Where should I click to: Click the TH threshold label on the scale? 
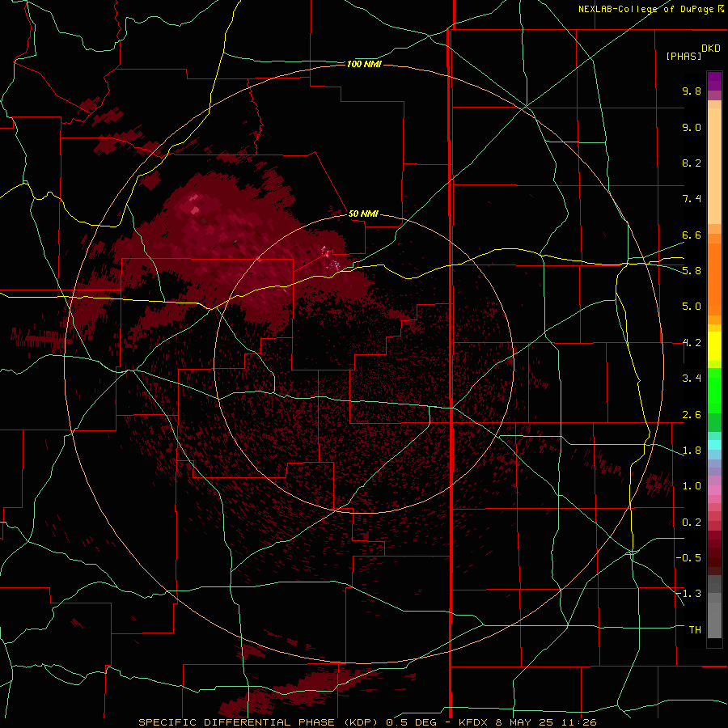(695, 629)
